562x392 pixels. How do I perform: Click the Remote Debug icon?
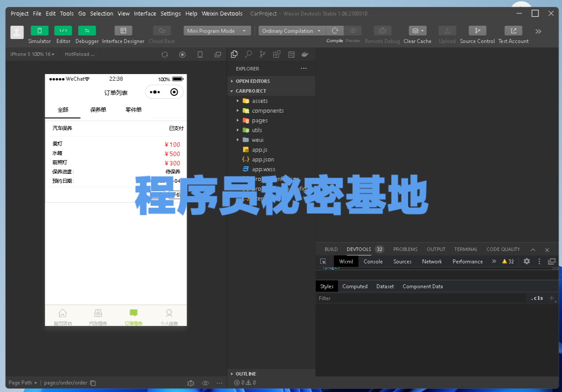coord(382,31)
